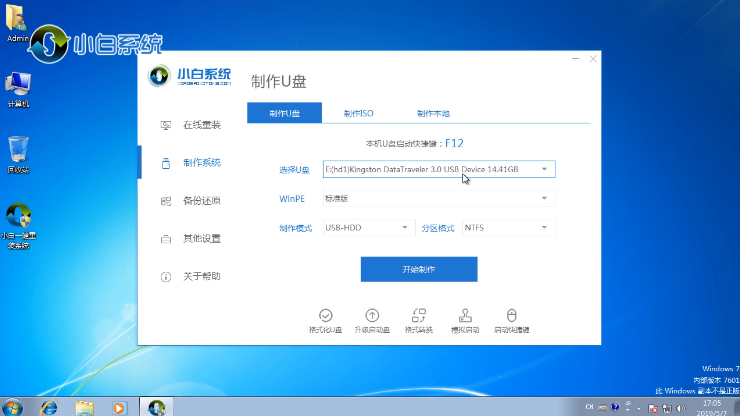740x416 pixels.
Task: Click the 格式化U盘 (format USB) icon
Action: click(325, 315)
